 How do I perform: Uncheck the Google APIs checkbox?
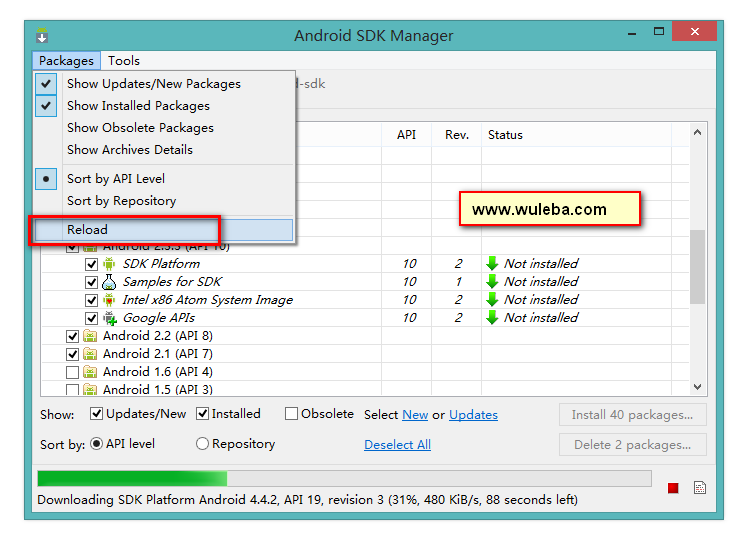(x=91, y=318)
